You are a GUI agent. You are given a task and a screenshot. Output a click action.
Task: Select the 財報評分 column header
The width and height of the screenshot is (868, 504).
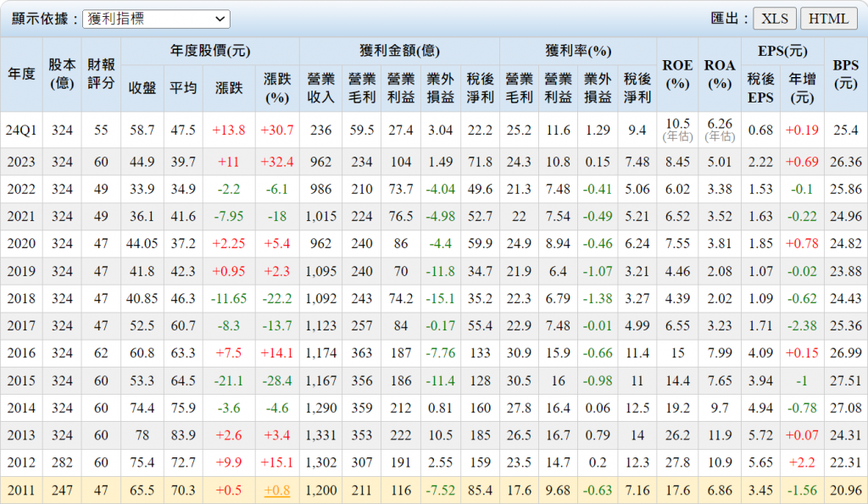coord(101,74)
